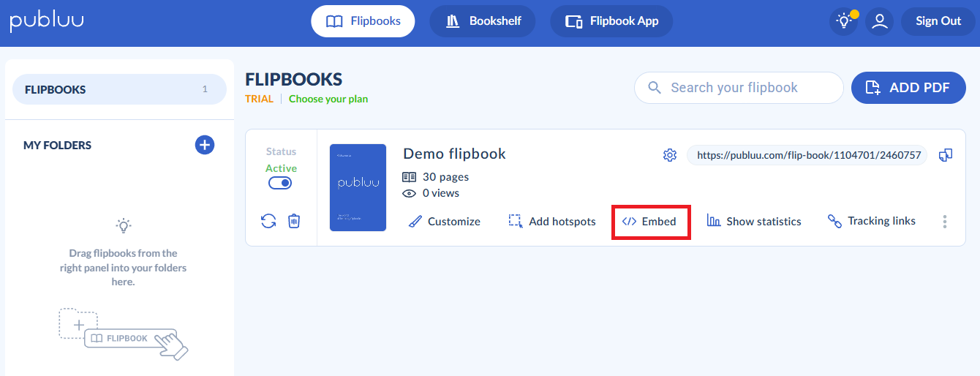Click the Sign Out button

click(938, 20)
